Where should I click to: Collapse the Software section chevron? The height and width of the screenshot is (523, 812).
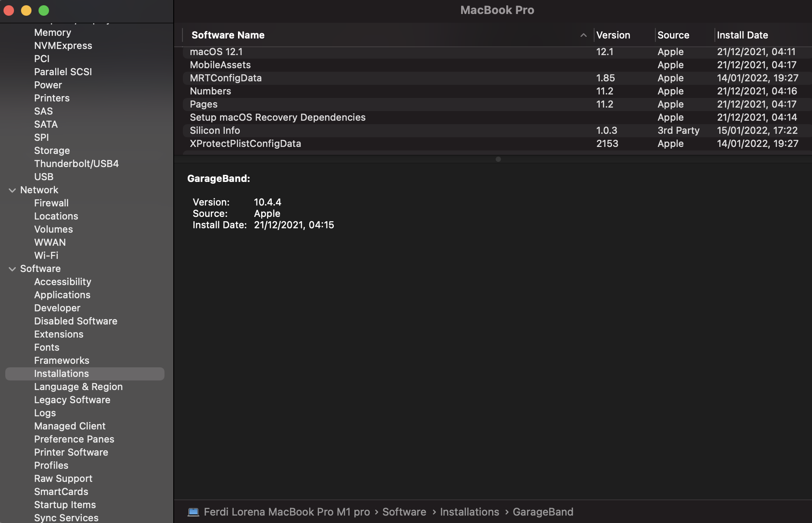point(12,269)
